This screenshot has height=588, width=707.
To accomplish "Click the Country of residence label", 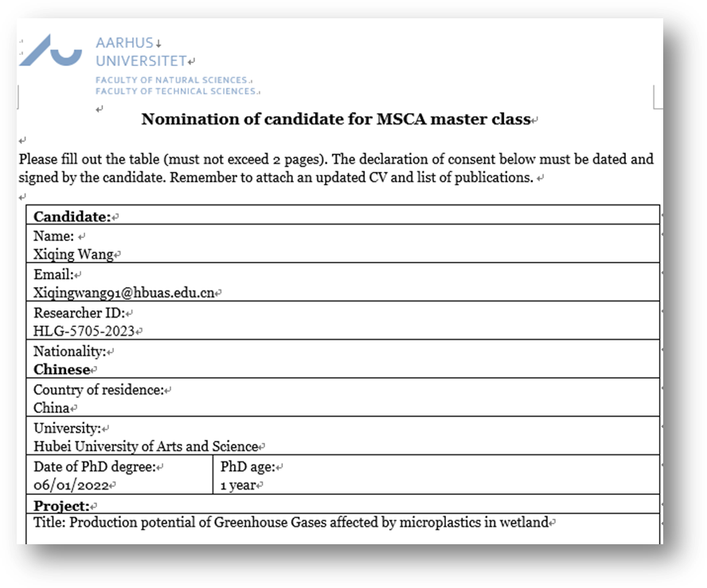I will (x=98, y=390).
